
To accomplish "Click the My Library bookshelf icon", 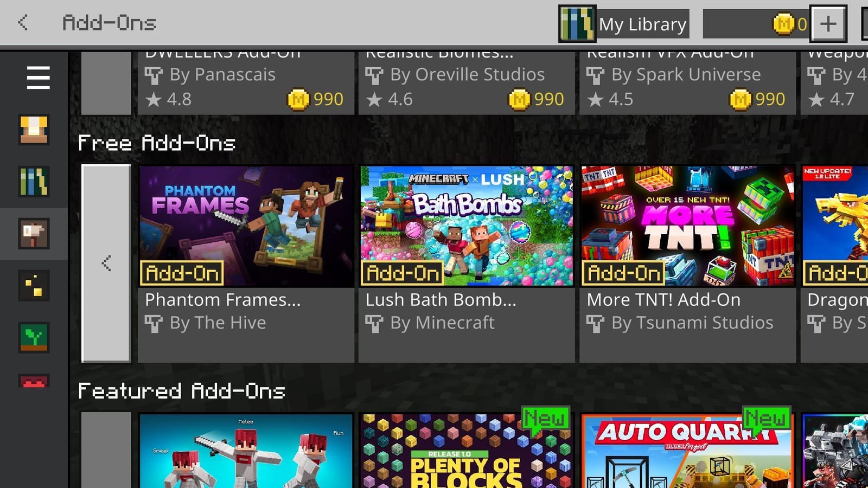I will point(577,24).
